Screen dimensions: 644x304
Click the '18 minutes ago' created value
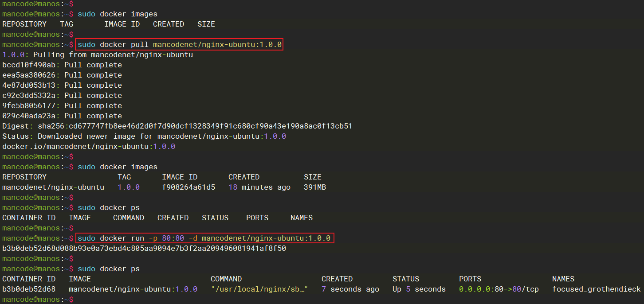point(259,187)
